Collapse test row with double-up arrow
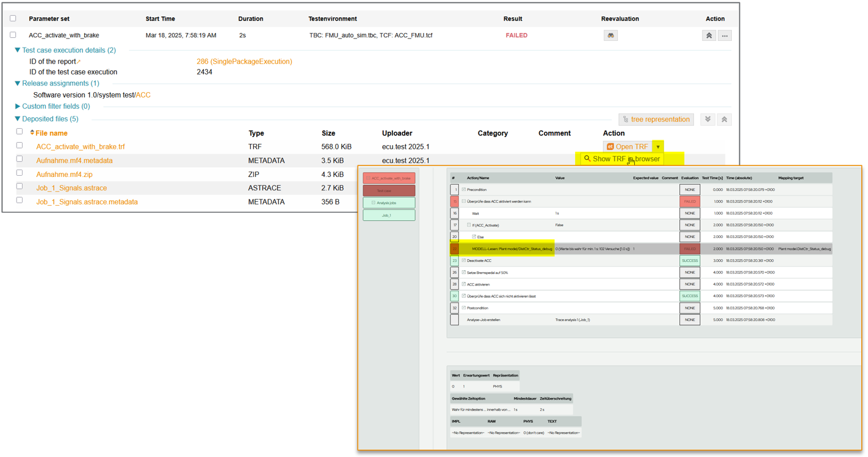This screenshot has height=457, width=868. [x=709, y=35]
